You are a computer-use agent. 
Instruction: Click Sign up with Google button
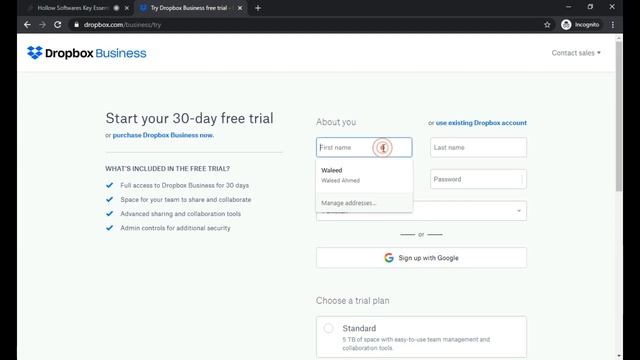click(x=421, y=258)
